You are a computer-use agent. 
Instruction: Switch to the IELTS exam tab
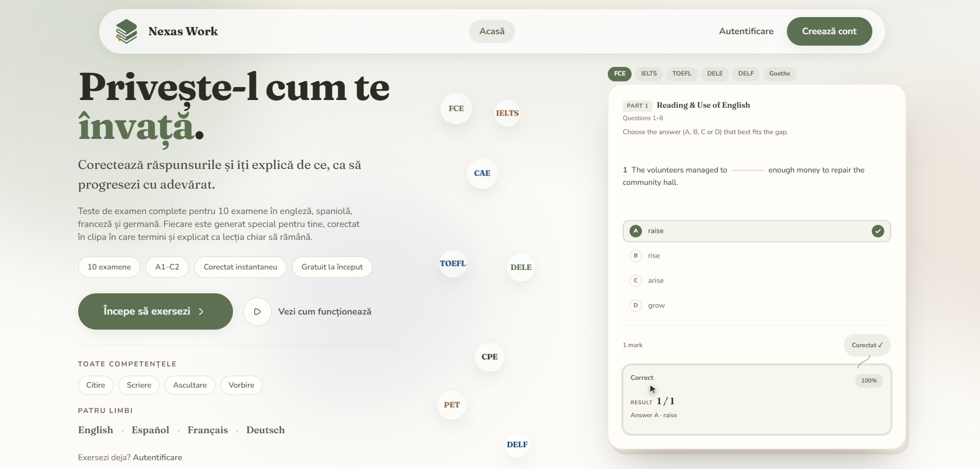(x=649, y=74)
